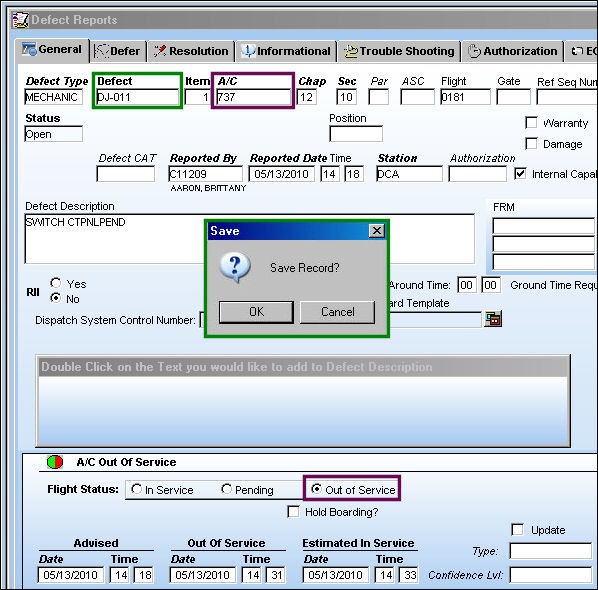Click the Sec field showing 10

347,97
